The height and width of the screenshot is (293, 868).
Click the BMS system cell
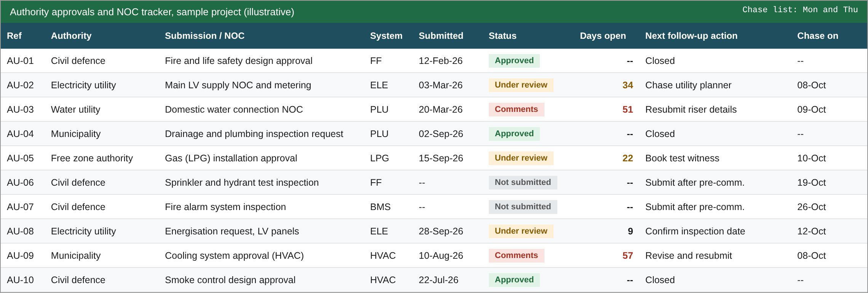[380, 207]
